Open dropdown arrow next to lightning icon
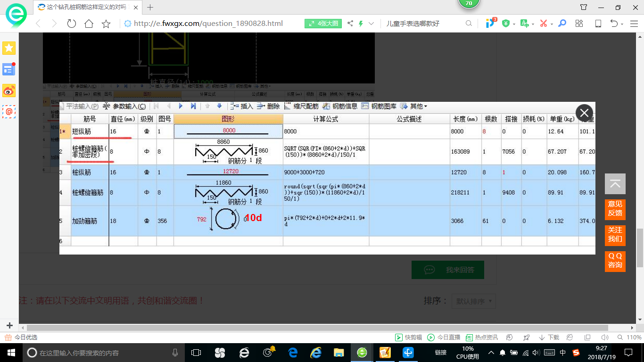The height and width of the screenshot is (362, 644). [371, 24]
